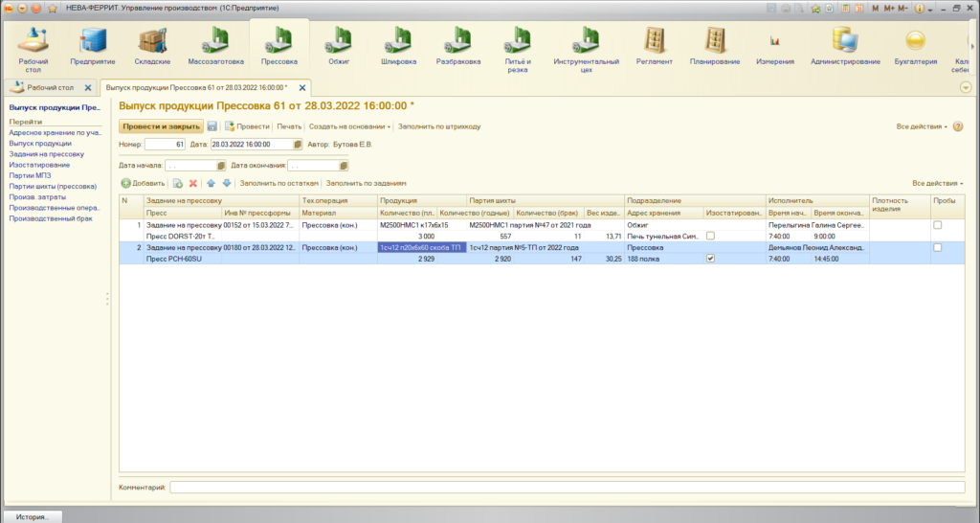Toggle Пробы checkbox for row 2
This screenshot has width=980, height=523.
[937, 248]
